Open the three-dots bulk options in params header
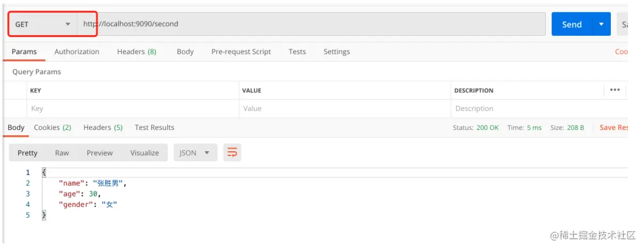Image resolution: width=644 pixels, height=249 pixels. pyautogui.click(x=615, y=90)
